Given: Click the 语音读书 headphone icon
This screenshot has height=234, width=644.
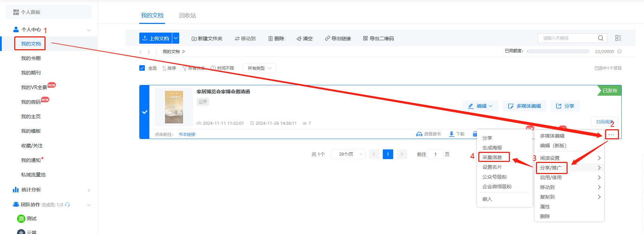Looking at the screenshot, I should pos(419,134).
